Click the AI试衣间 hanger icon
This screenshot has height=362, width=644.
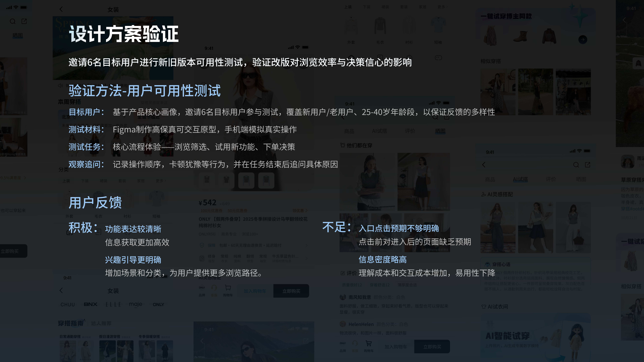click(484, 307)
